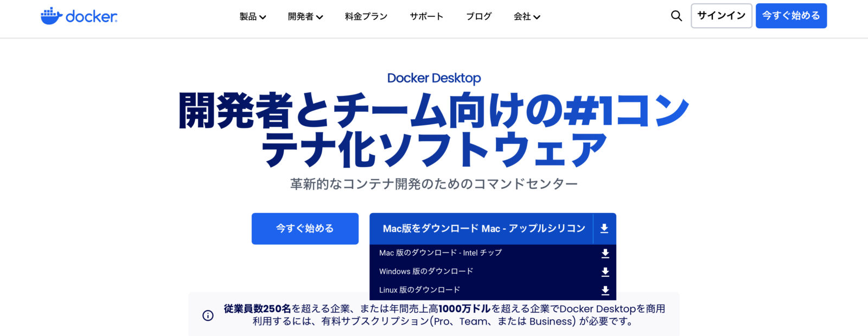Expand the 製品 navigation dropdown
The height and width of the screenshot is (336, 868).
pyautogui.click(x=252, y=17)
